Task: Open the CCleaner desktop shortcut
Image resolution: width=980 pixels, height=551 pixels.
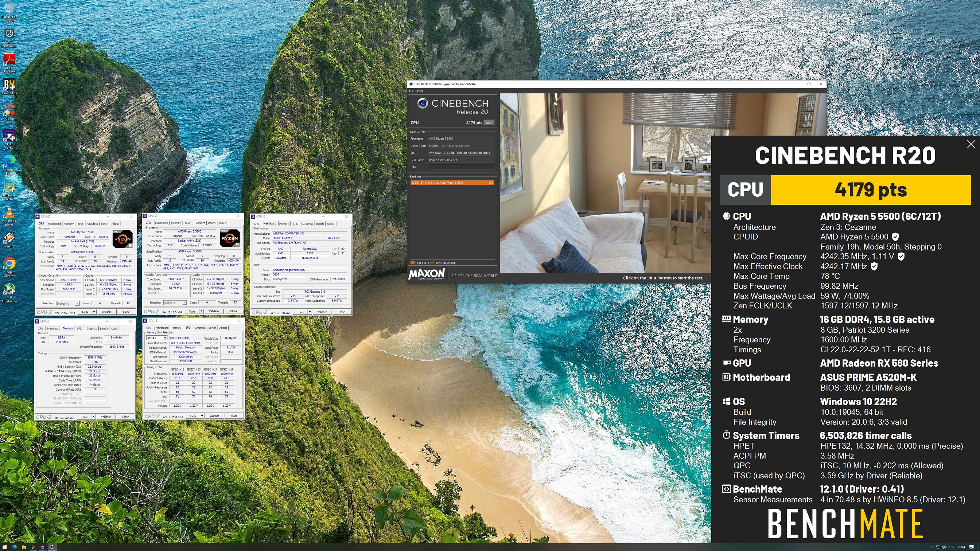Action: click(x=9, y=112)
